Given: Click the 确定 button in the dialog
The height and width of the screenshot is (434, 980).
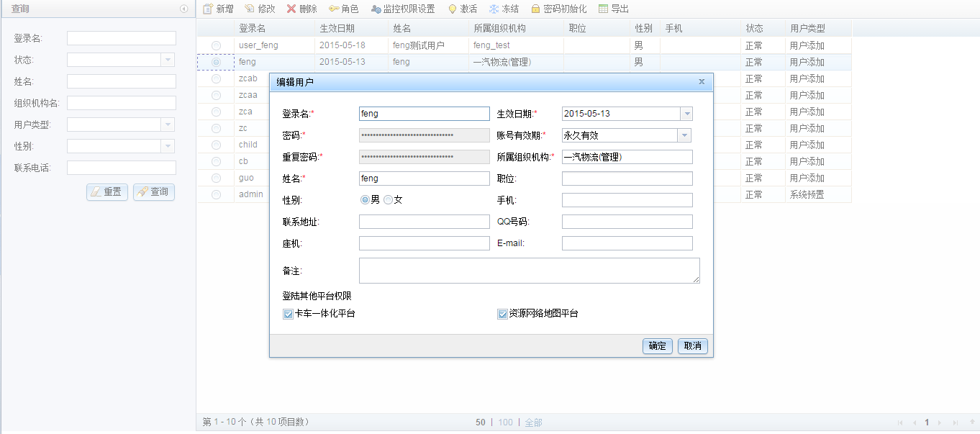Looking at the screenshot, I should 658,346.
